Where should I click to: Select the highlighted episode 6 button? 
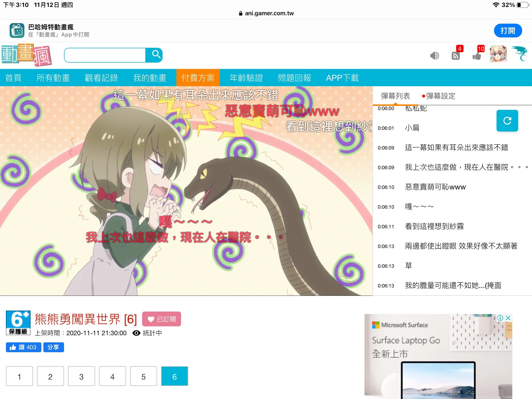(175, 376)
